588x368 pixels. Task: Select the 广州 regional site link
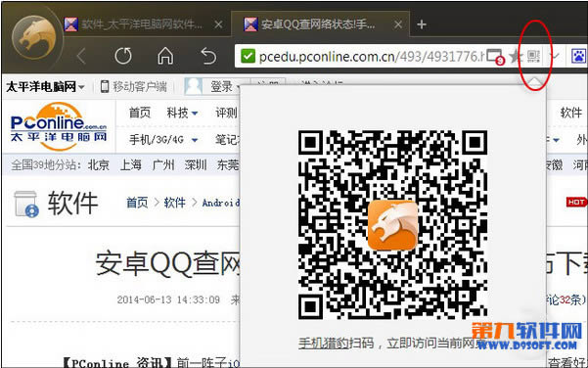163,164
